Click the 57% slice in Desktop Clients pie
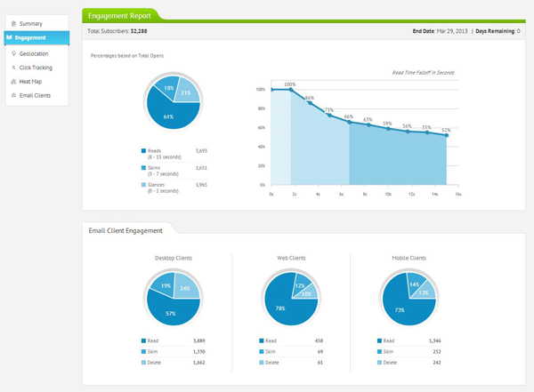This screenshot has width=534, height=392. click(x=170, y=314)
